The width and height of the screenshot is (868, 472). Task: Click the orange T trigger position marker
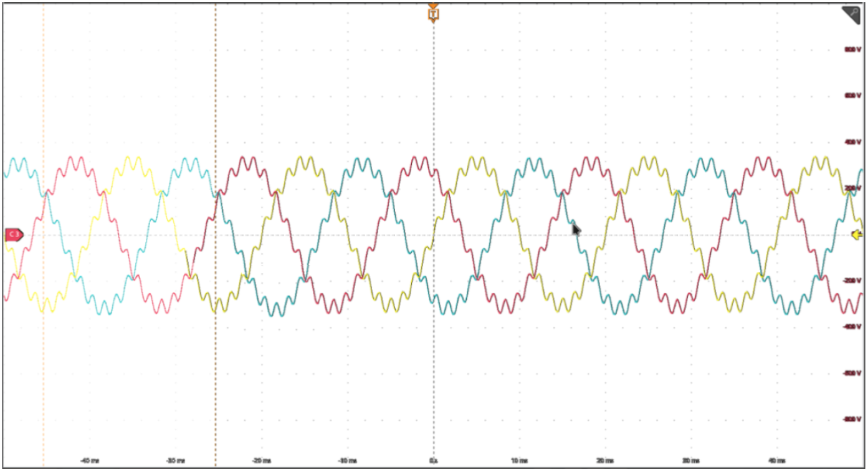point(433,14)
